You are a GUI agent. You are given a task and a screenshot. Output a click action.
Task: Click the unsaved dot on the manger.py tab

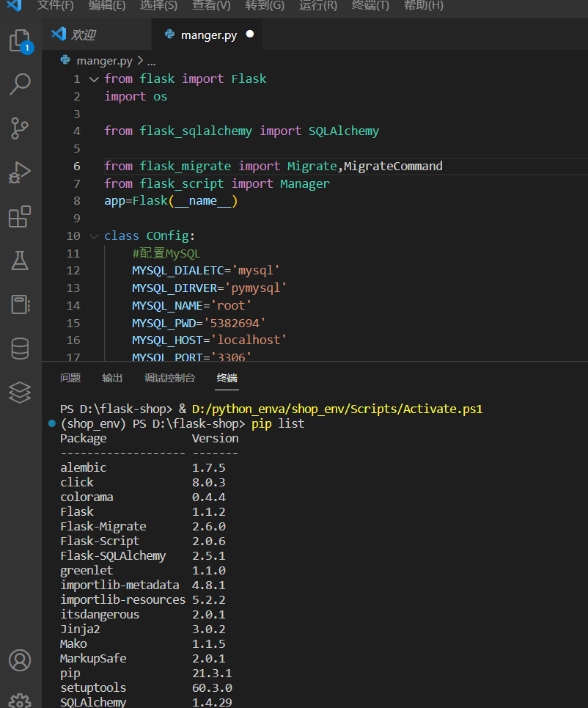(x=250, y=34)
